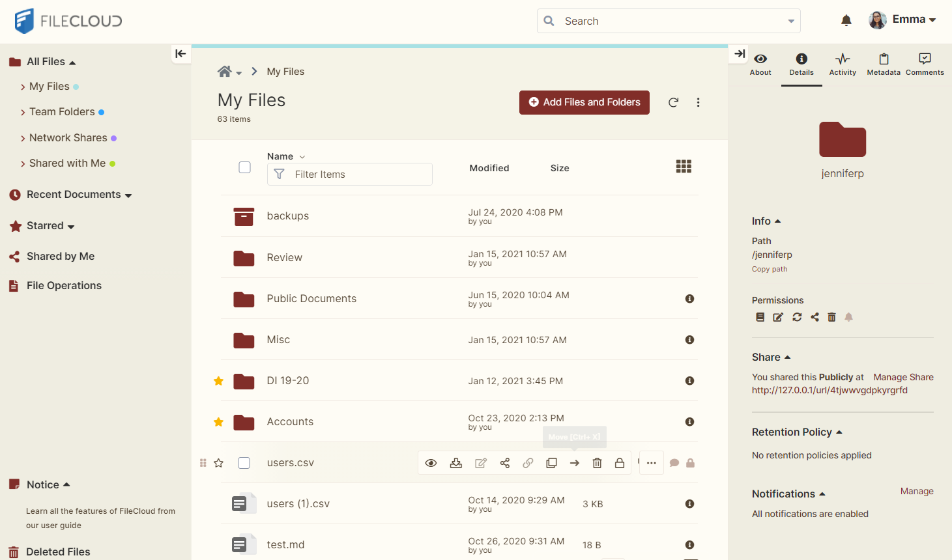Switch to grid view layout
The width and height of the screenshot is (952, 560).
pos(684,167)
